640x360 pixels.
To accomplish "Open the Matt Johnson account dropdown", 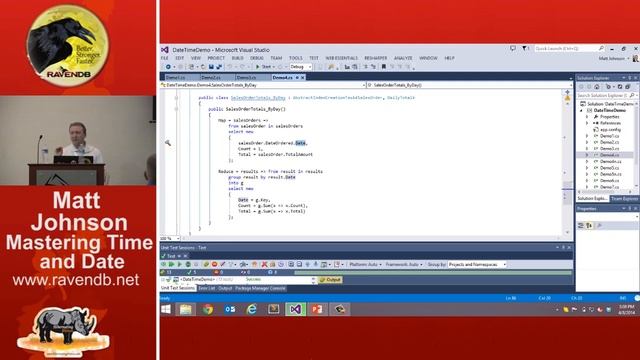I will point(614,59).
